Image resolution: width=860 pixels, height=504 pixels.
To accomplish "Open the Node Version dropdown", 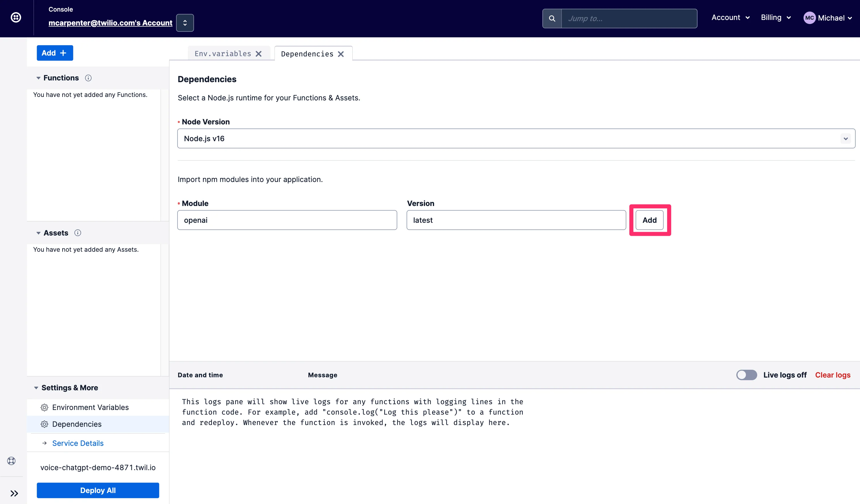I will [516, 139].
